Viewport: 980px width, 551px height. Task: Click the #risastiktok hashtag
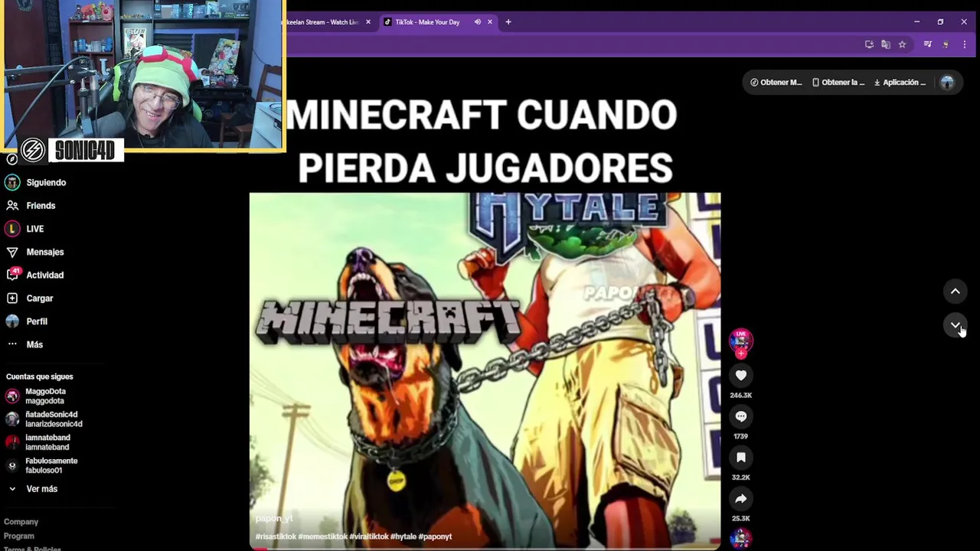click(x=276, y=537)
